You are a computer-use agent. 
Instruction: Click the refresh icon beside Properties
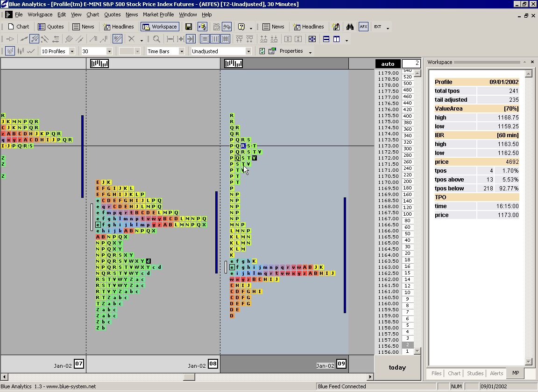[x=262, y=51]
